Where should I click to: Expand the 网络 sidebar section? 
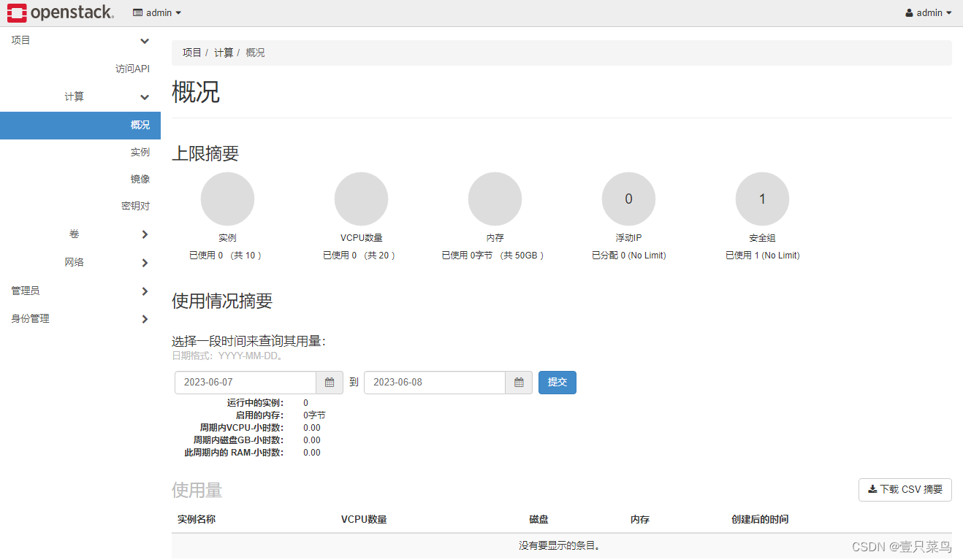[x=80, y=263]
